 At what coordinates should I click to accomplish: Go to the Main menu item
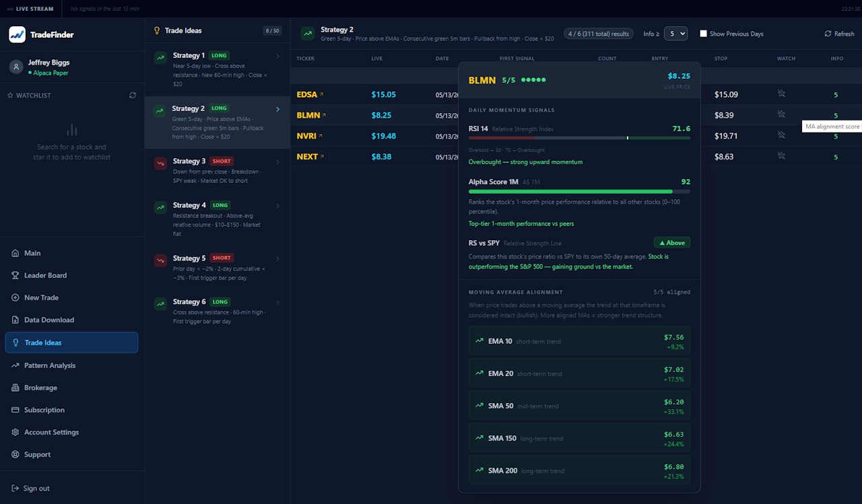[71, 253]
